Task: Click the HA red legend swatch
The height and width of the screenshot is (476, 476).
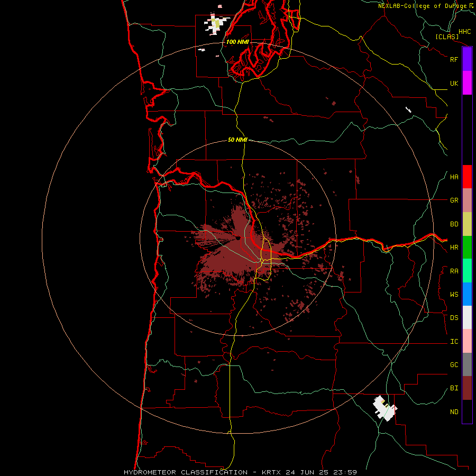Action: click(x=467, y=177)
